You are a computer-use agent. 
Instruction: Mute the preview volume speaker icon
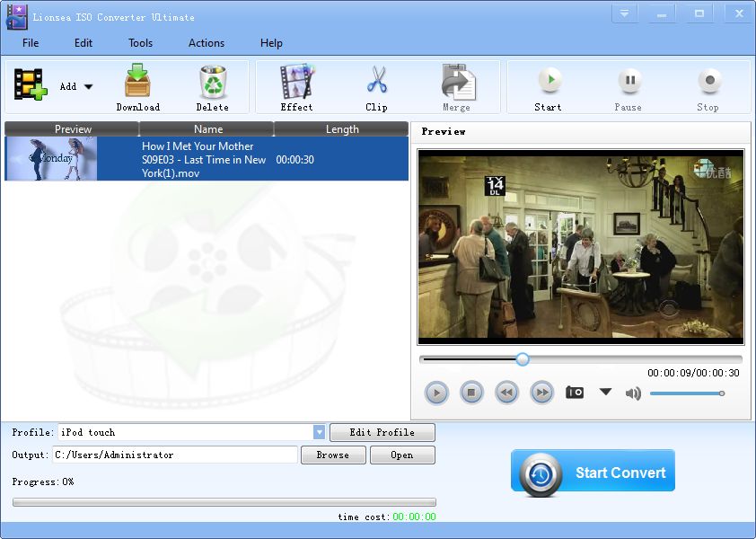pyautogui.click(x=633, y=393)
